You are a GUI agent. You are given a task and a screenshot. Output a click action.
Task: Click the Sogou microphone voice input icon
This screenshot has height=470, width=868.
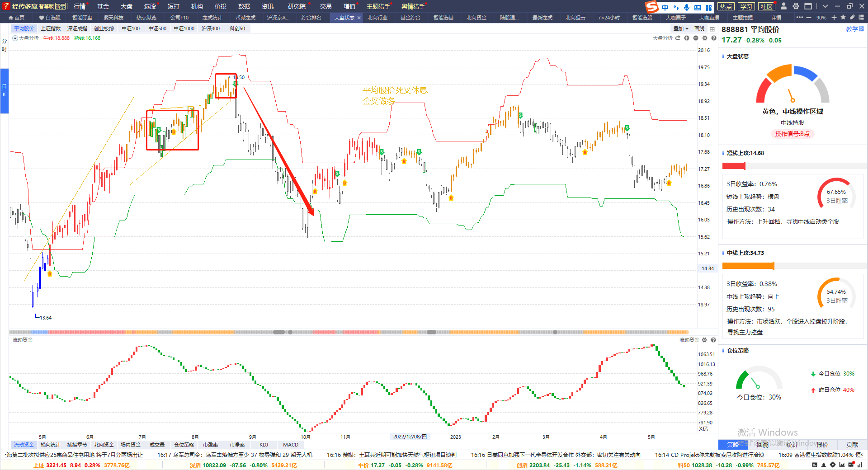[x=687, y=7]
